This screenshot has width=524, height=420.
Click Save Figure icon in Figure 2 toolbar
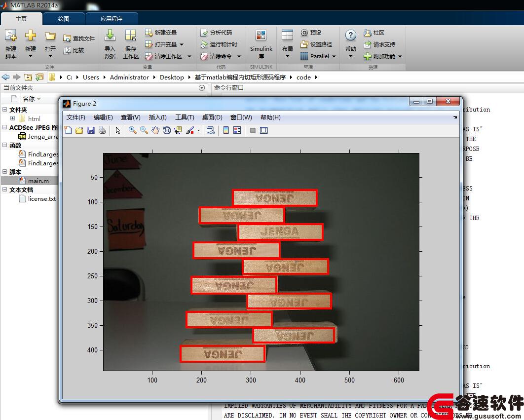91,130
